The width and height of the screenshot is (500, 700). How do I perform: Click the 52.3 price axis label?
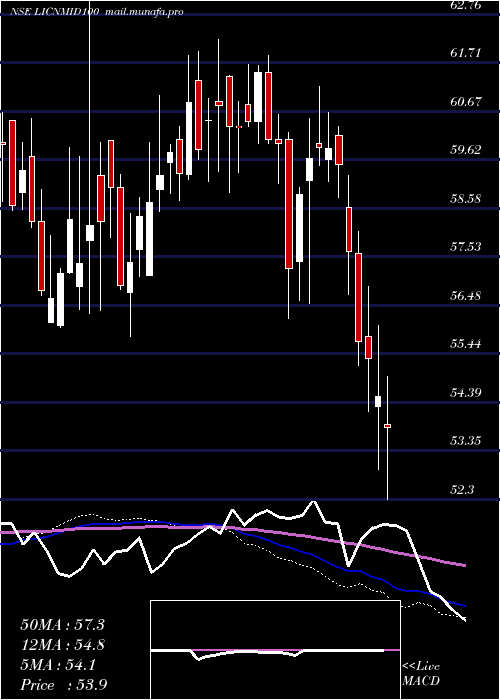click(462, 489)
